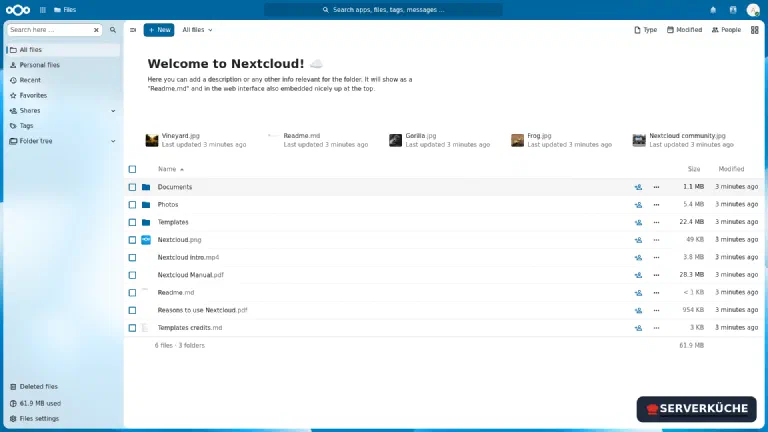The width and height of the screenshot is (768, 432).
Task: Check the Photos folder checkbox
Action: pyautogui.click(x=132, y=205)
